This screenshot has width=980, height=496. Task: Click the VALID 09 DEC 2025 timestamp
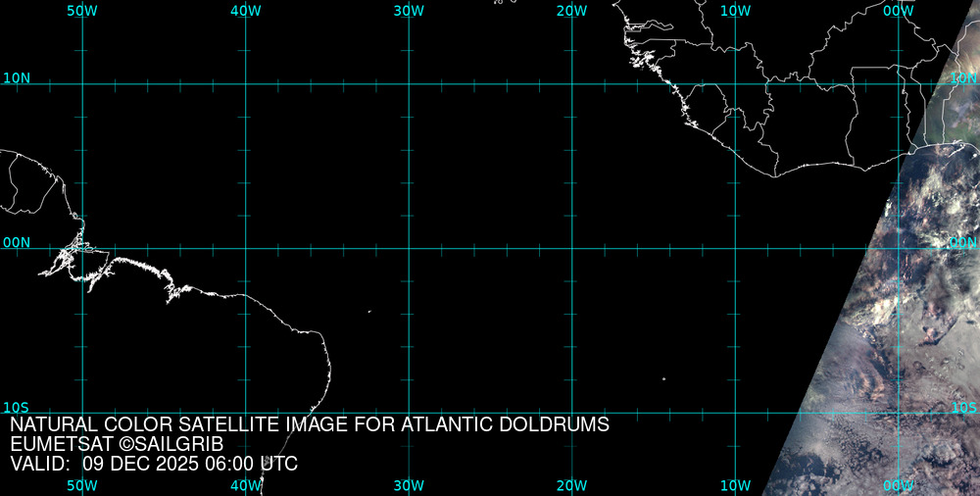pyautogui.click(x=154, y=464)
